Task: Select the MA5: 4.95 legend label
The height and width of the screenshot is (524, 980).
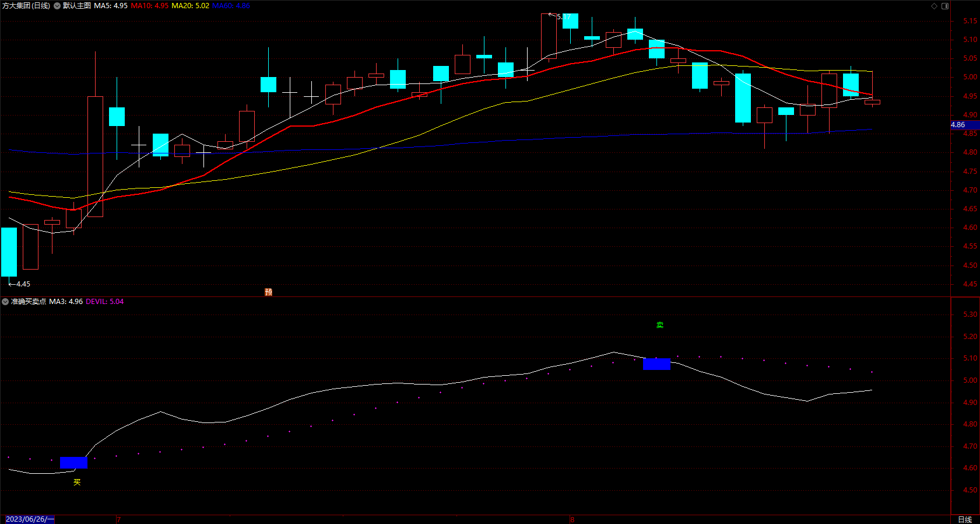Action: [111, 6]
